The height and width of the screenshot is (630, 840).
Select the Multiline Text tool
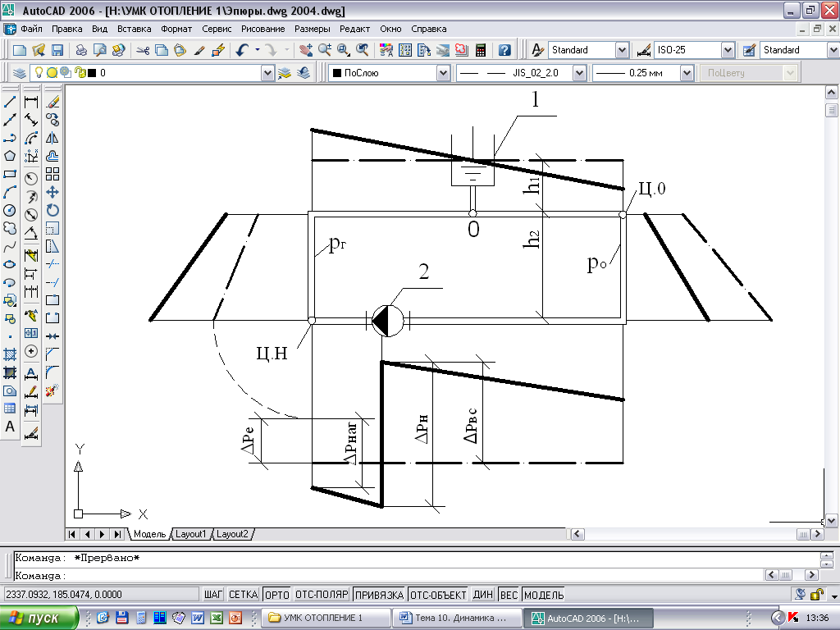(x=10, y=427)
